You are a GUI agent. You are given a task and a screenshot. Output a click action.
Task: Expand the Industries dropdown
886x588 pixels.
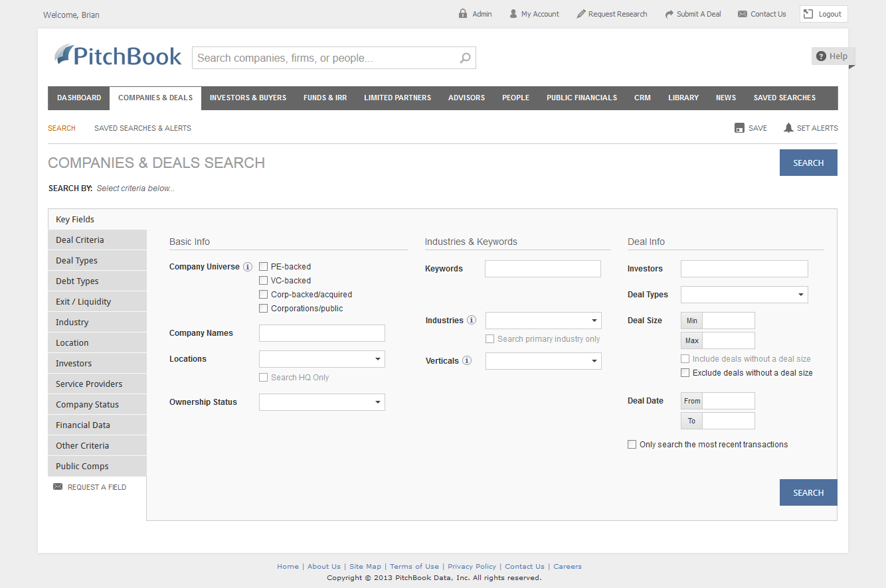543,321
